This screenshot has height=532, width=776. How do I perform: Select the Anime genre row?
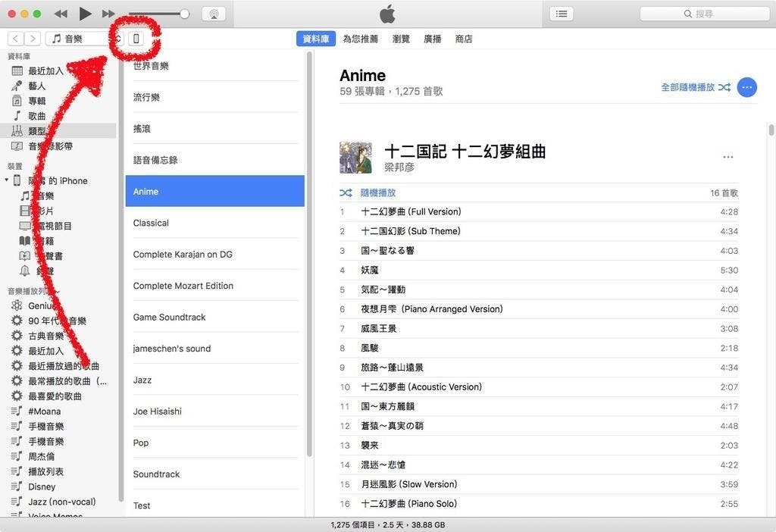point(214,191)
